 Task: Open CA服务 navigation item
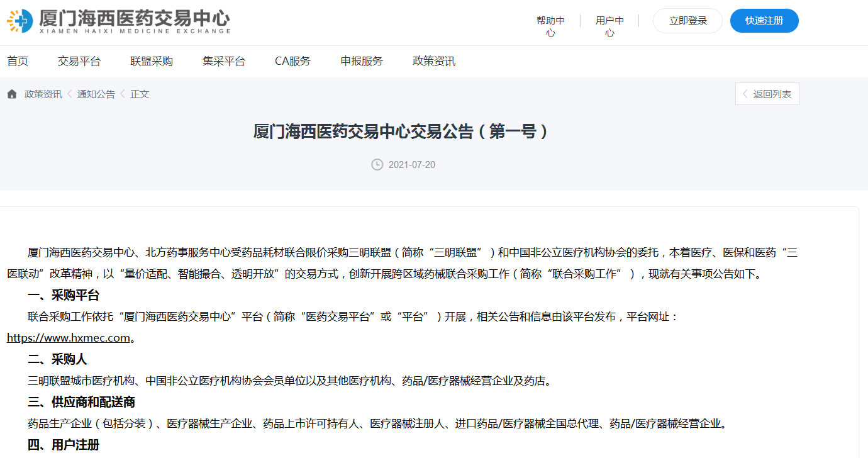click(292, 61)
